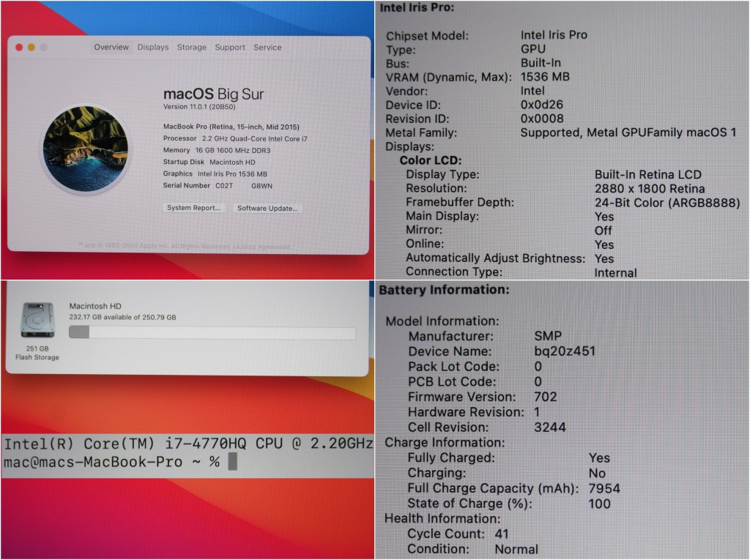Select the 'Intel Iris Pro:' heading
This screenshot has width=750, height=560.
tap(417, 7)
